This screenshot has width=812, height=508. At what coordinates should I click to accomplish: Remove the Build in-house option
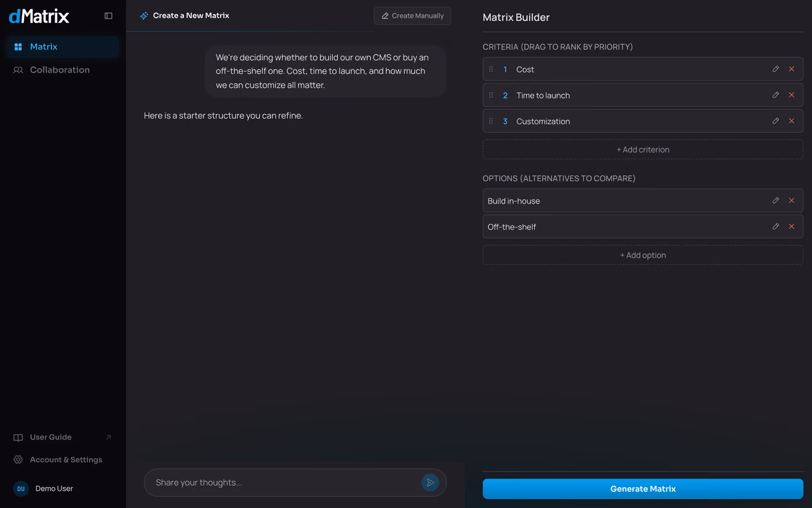[x=792, y=200]
